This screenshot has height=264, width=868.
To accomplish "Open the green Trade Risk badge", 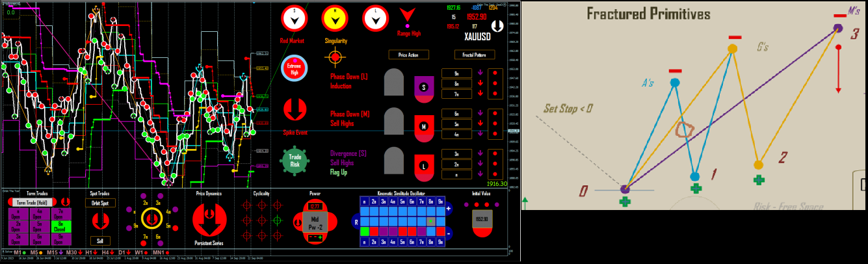I will pyautogui.click(x=294, y=160).
